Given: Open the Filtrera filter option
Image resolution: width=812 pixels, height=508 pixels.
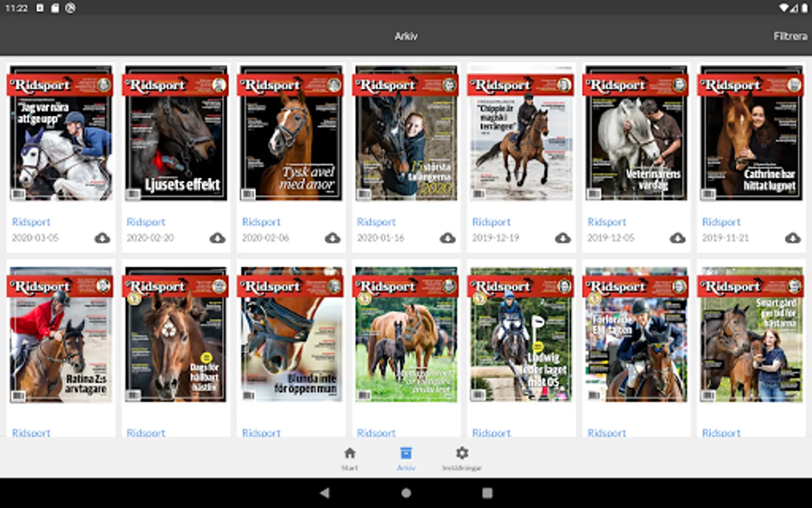Looking at the screenshot, I should tap(790, 36).
